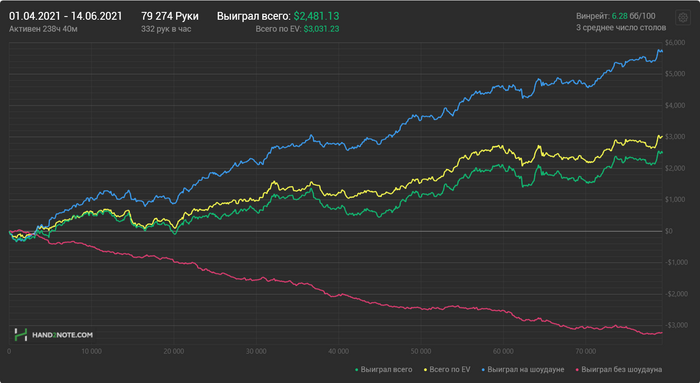
Task: Open the graph settings gear icon
Action: coord(683,18)
